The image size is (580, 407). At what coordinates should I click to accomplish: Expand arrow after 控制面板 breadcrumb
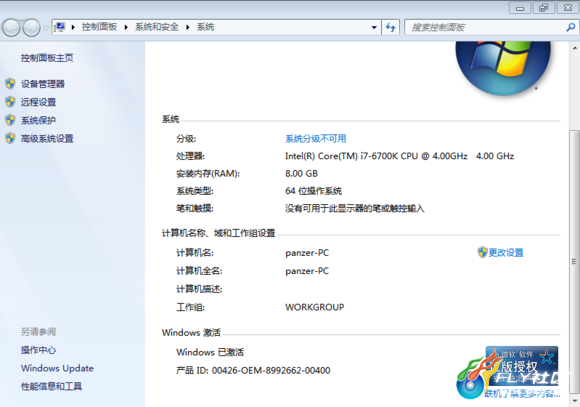click(x=126, y=27)
